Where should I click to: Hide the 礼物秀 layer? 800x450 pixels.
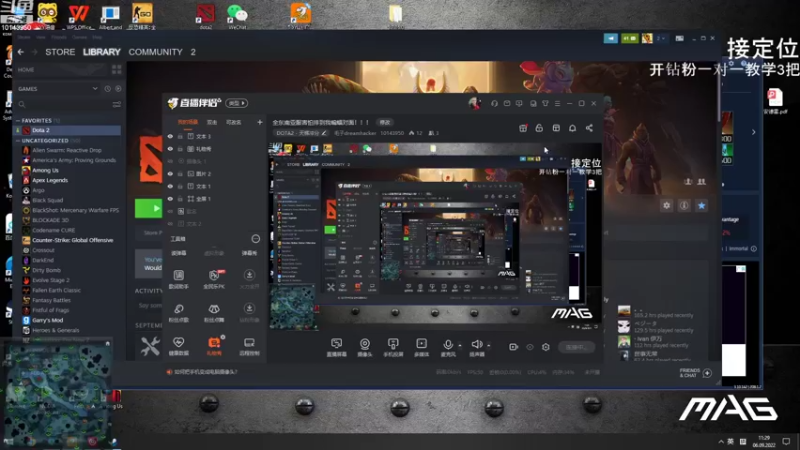pos(170,149)
